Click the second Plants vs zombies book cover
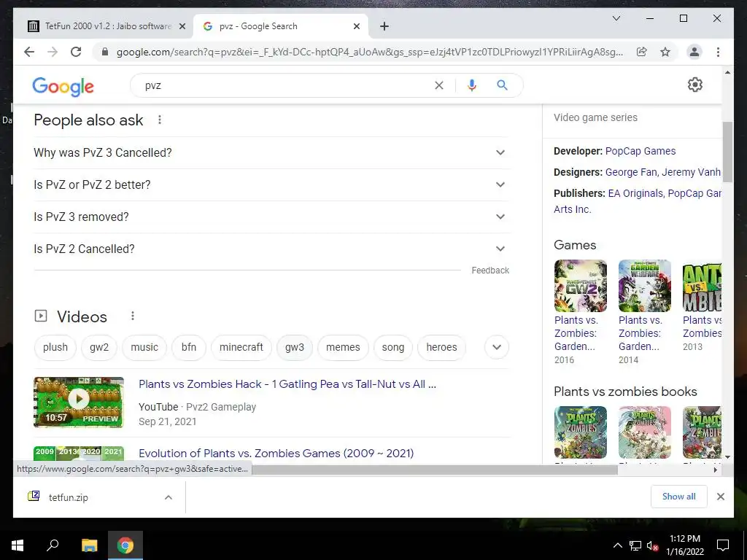747x560 pixels. coord(645,432)
